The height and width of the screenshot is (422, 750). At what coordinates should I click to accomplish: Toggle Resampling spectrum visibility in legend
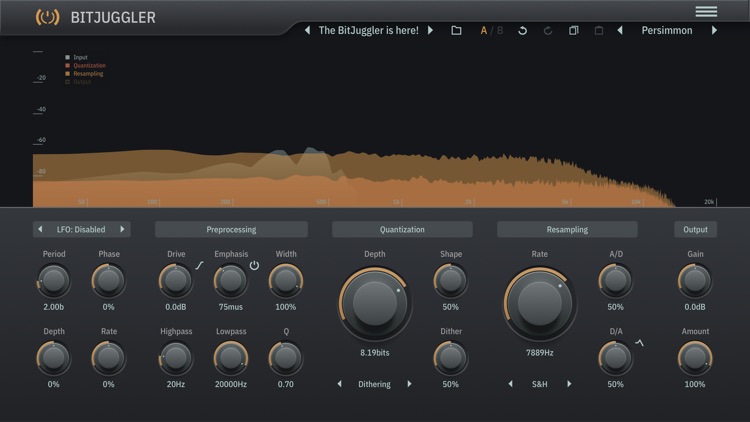tap(84, 74)
